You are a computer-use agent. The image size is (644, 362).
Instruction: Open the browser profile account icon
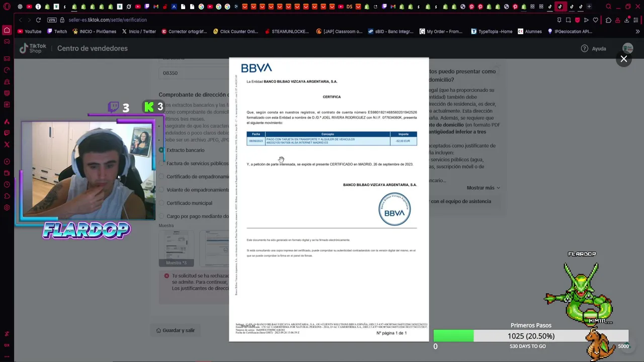(x=618, y=20)
